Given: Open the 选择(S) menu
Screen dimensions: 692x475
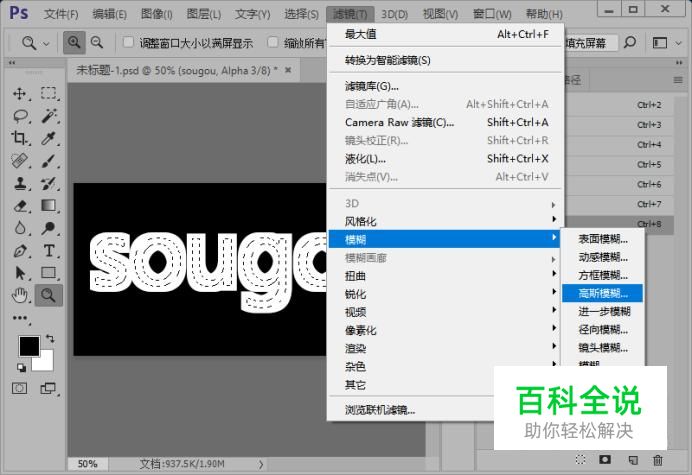Looking at the screenshot, I should [x=301, y=14].
